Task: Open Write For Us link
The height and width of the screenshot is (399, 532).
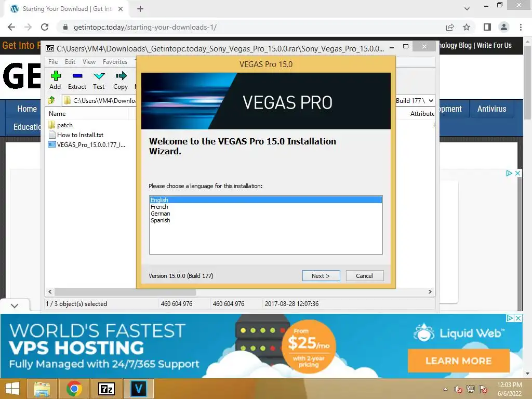Action: (x=494, y=46)
